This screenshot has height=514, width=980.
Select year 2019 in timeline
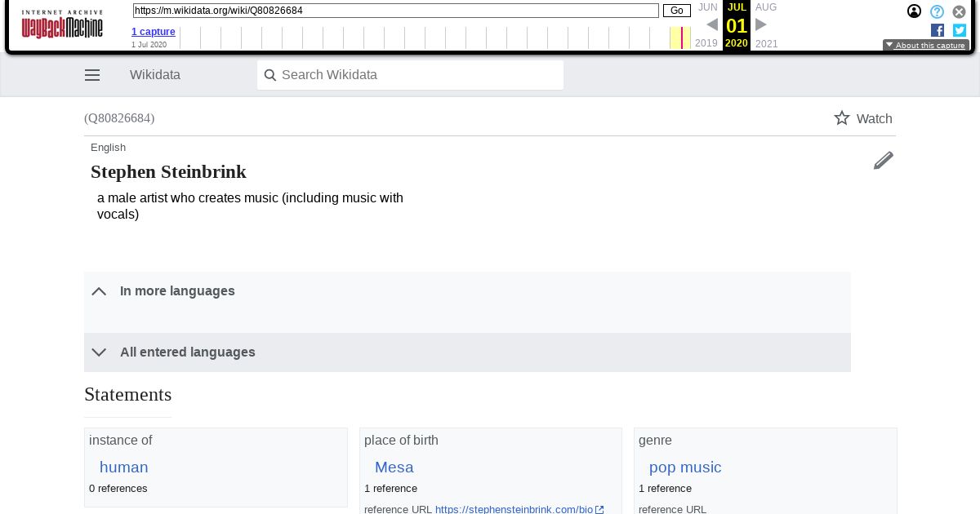coord(706,44)
